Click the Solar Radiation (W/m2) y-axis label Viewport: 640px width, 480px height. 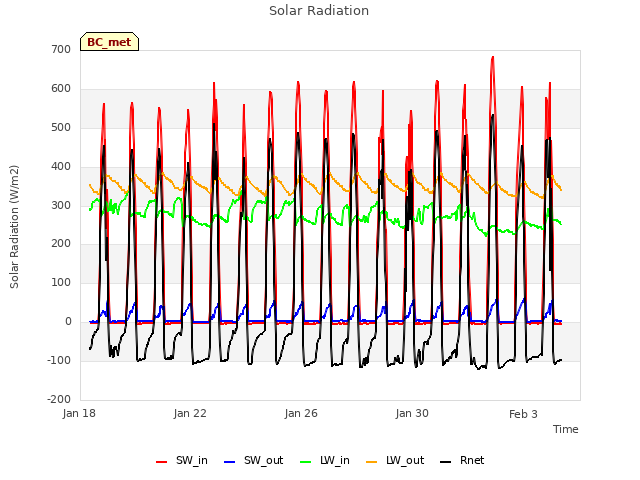click(x=14, y=227)
